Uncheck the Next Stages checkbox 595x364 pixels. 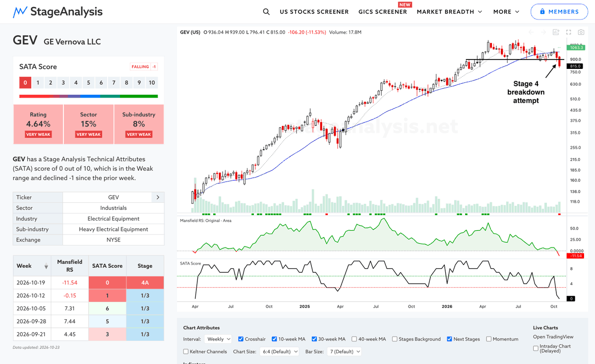pos(449,339)
